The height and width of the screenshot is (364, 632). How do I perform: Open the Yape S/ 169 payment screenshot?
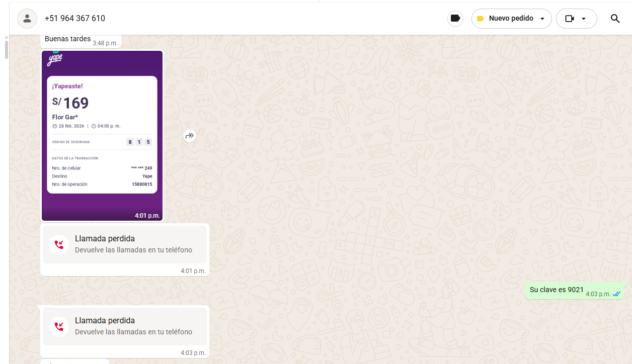pos(102,136)
